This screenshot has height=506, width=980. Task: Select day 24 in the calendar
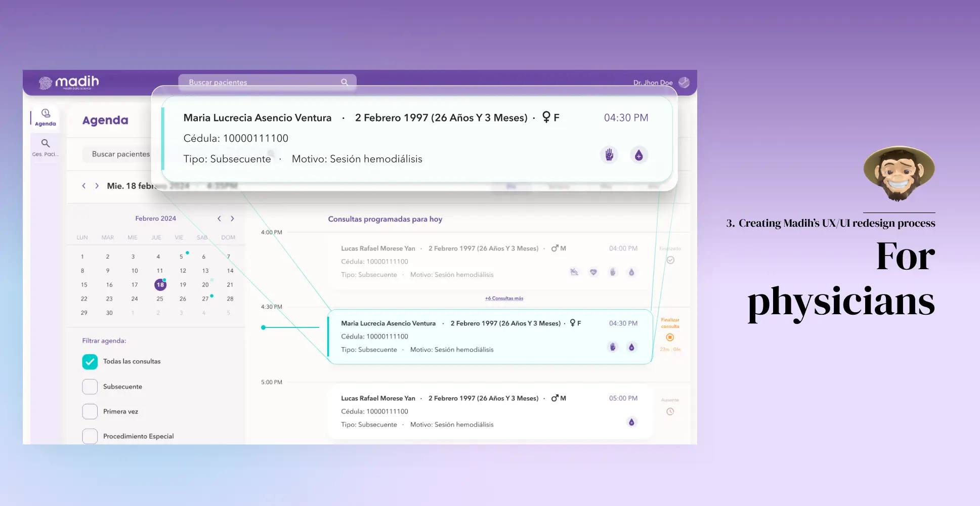point(135,299)
